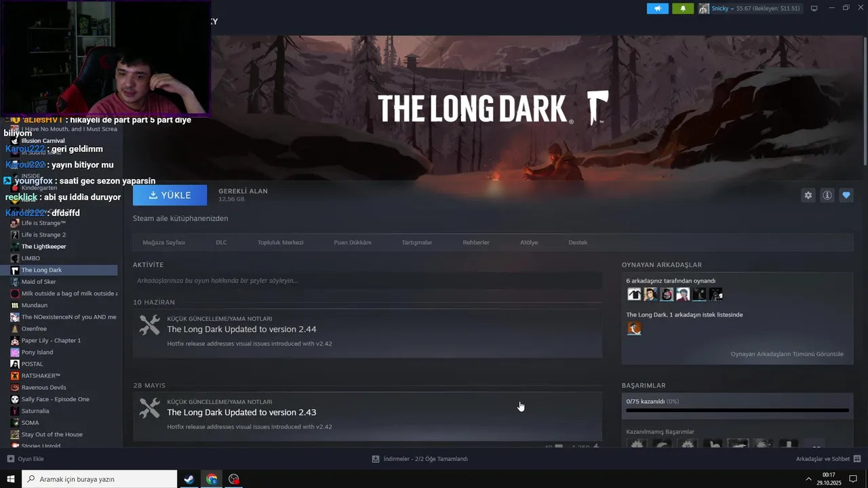Click the achievements progress bar

[737, 410]
